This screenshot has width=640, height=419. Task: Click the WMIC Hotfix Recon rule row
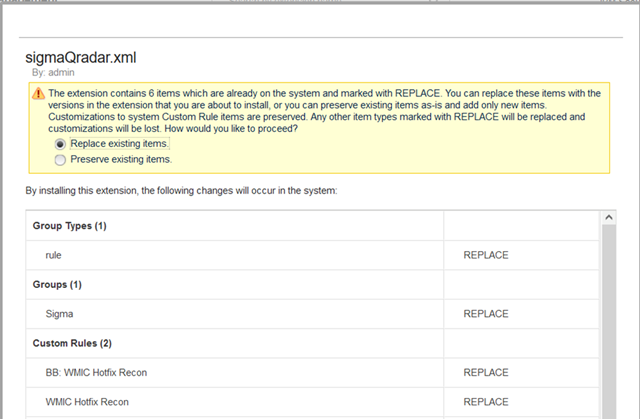click(x=313, y=402)
